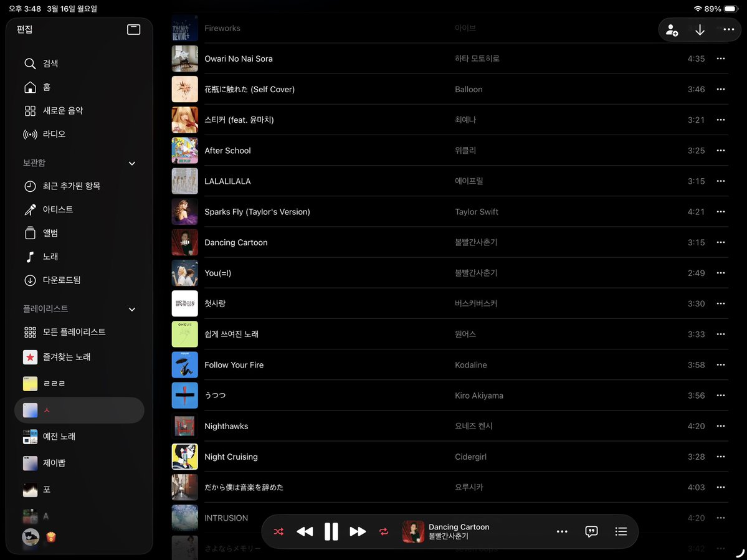Click the battery indicator in status bar
Screen dimensions: 747x560
(730, 9)
